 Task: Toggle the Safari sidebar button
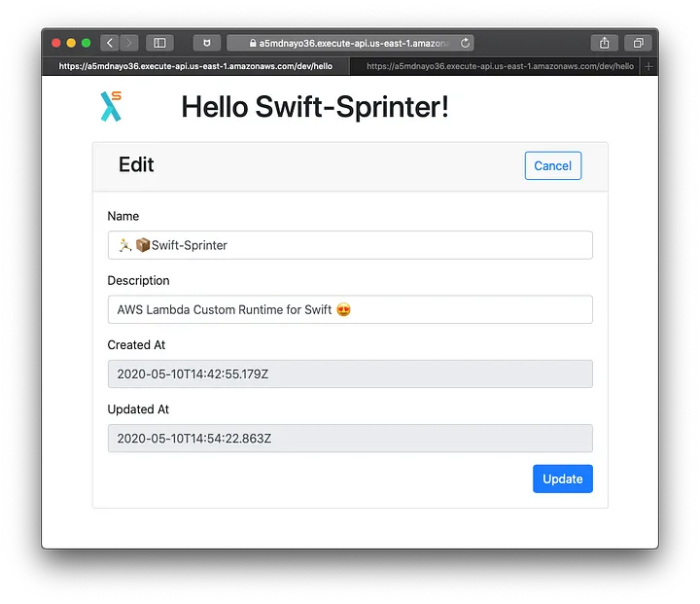tap(159, 43)
